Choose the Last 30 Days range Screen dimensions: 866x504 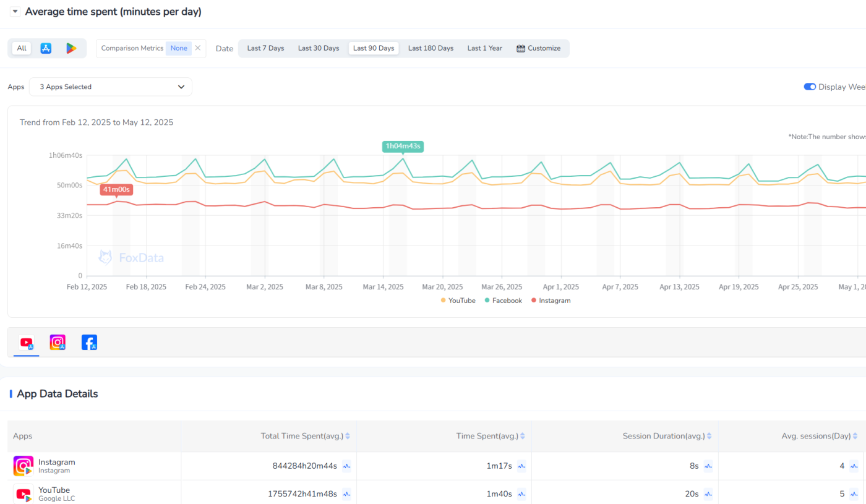pyautogui.click(x=319, y=48)
